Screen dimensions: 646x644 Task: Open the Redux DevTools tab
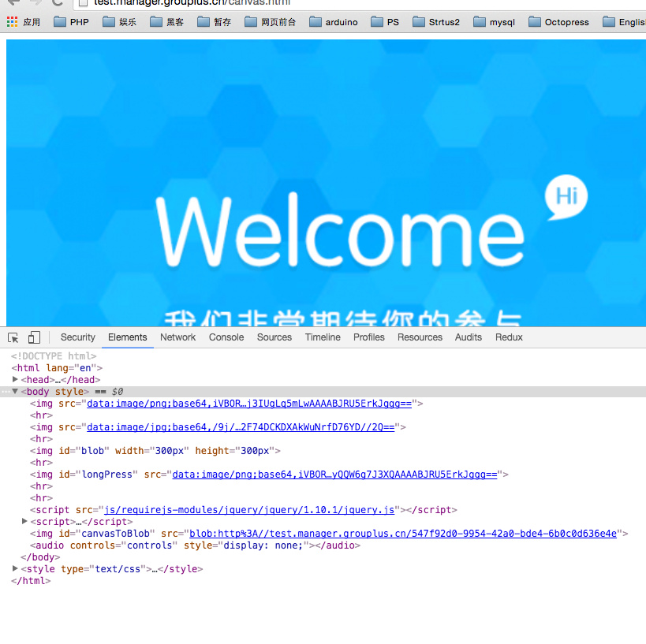point(509,337)
